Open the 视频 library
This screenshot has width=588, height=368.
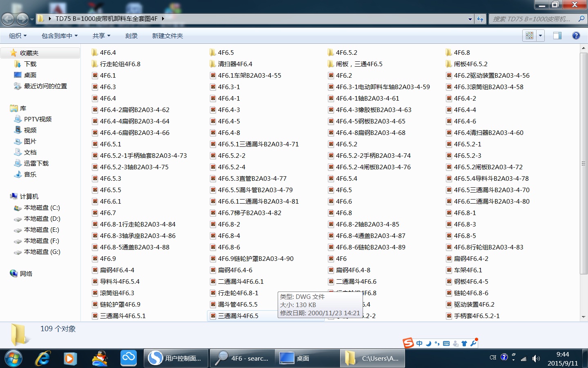coord(30,130)
